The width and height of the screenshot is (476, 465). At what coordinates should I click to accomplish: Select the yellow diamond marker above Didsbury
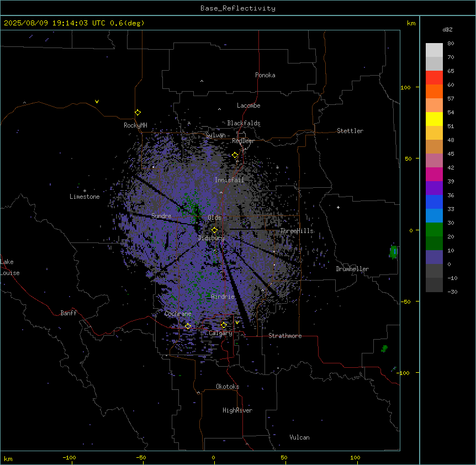click(215, 230)
